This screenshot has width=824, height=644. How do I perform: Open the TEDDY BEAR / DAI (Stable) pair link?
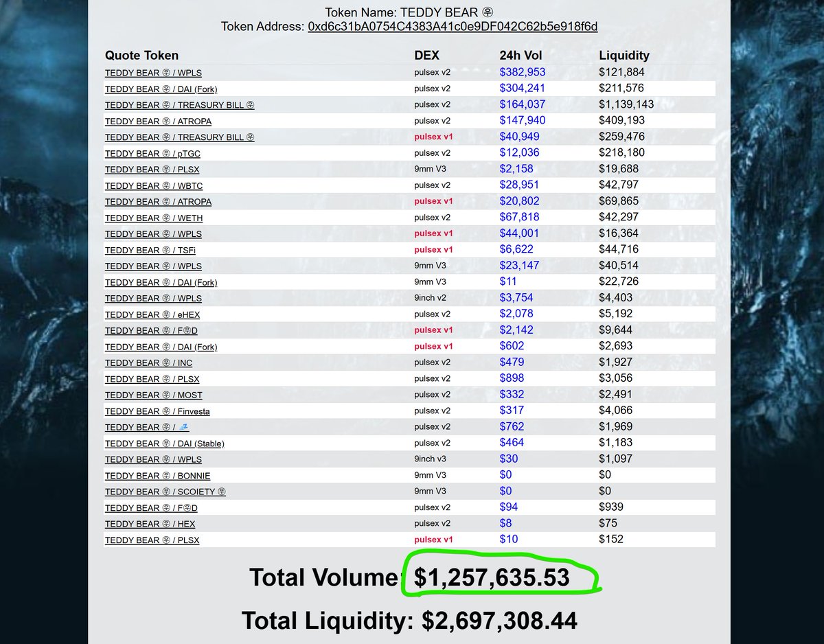(165, 444)
